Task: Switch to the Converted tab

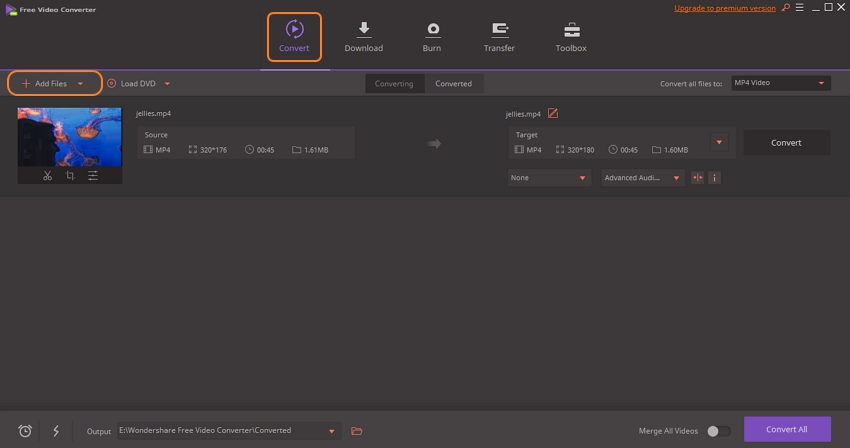Action: coord(453,84)
